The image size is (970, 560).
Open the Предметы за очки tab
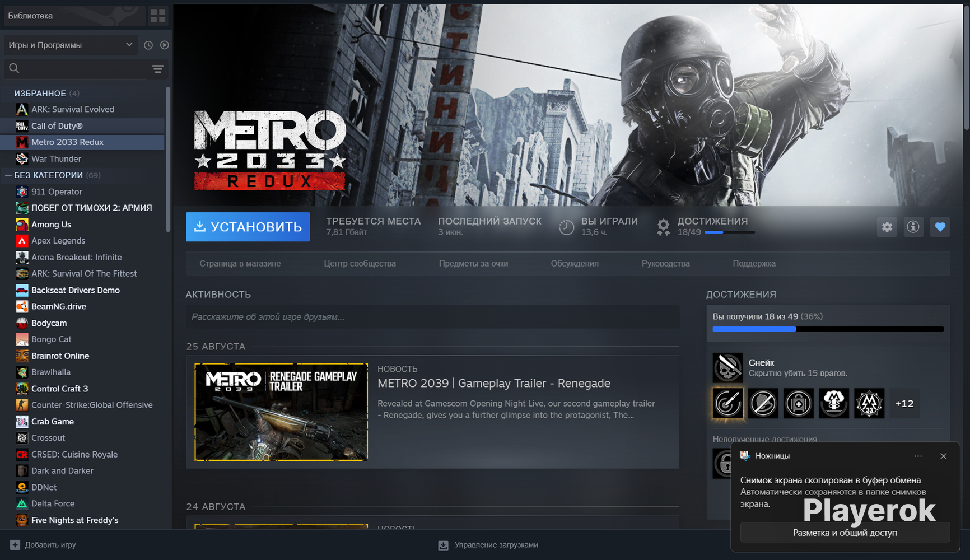(x=473, y=264)
